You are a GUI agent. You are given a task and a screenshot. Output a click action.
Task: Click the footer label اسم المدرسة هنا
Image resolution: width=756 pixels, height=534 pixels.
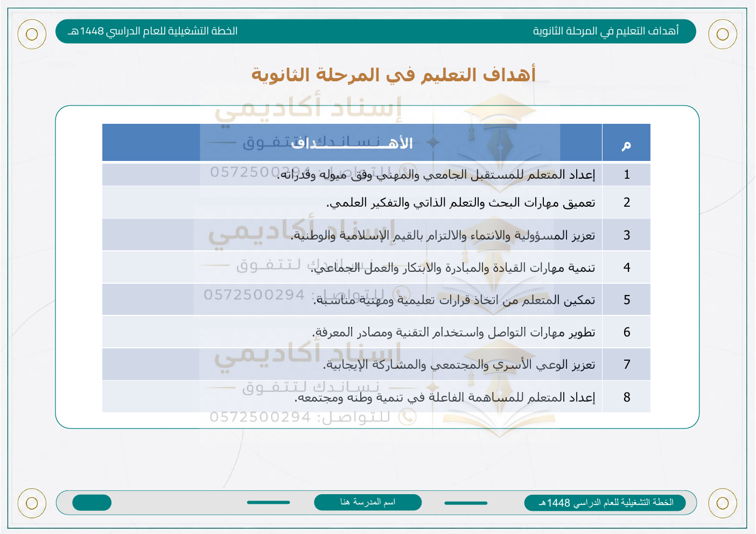point(368,502)
